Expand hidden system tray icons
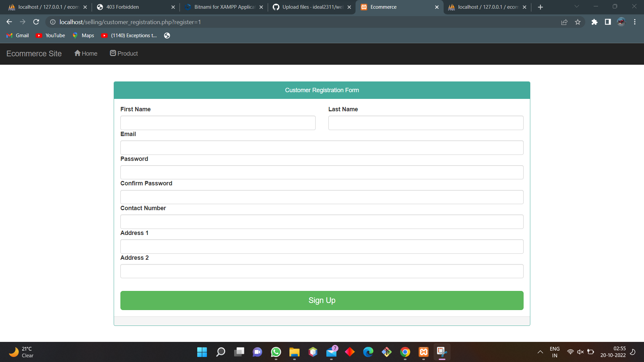Screen dimensions: 644x362 click(540, 352)
